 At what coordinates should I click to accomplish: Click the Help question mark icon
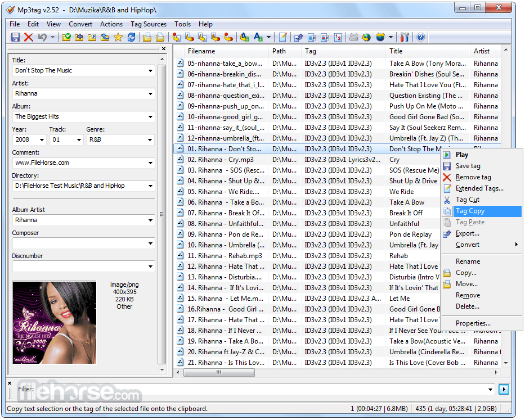point(420,37)
